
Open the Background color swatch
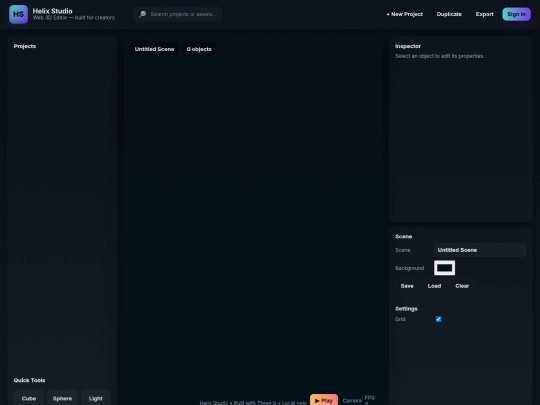(x=445, y=268)
